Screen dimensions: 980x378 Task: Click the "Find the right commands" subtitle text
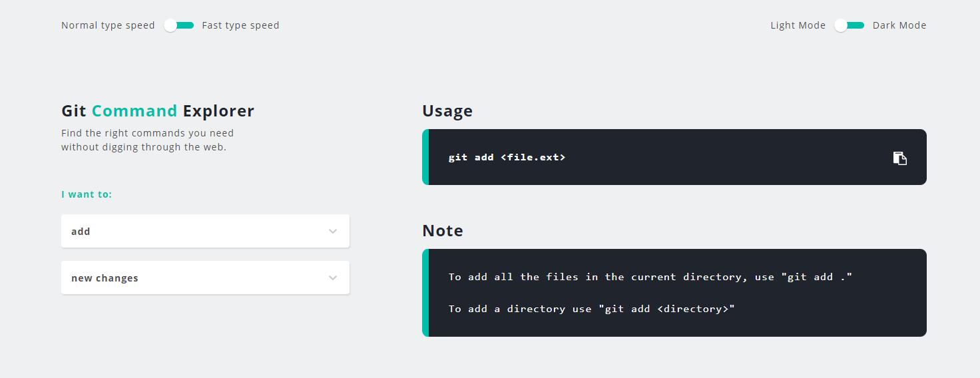[x=147, y=140]
